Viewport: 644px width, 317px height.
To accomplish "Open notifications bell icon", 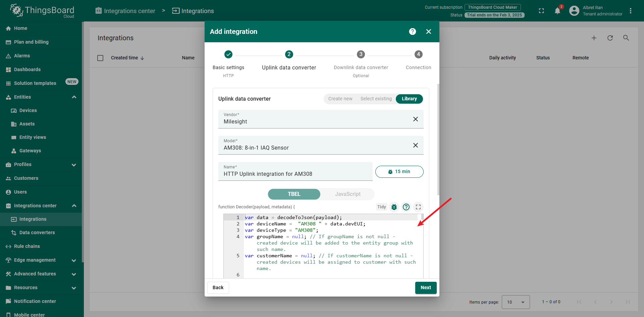I will point(557,11).
